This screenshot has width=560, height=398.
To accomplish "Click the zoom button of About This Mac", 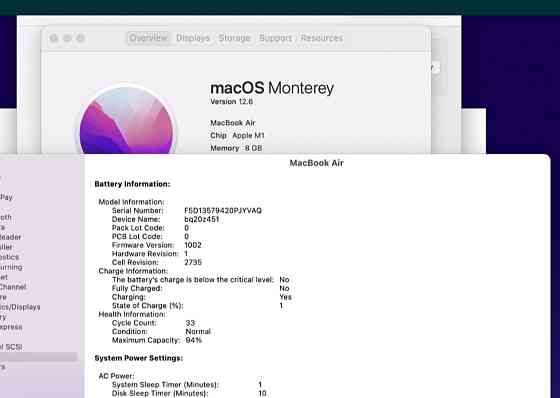I will pyautogui.click(x=81, y=38).
